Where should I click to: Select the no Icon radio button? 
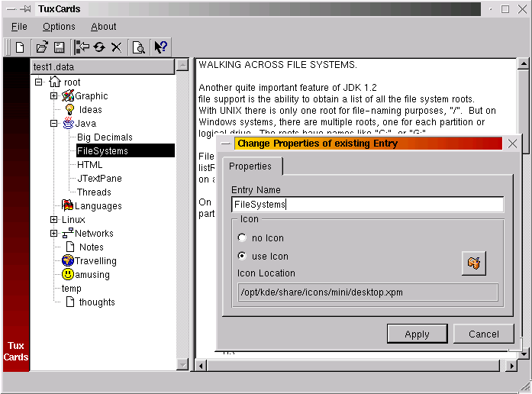242,237
